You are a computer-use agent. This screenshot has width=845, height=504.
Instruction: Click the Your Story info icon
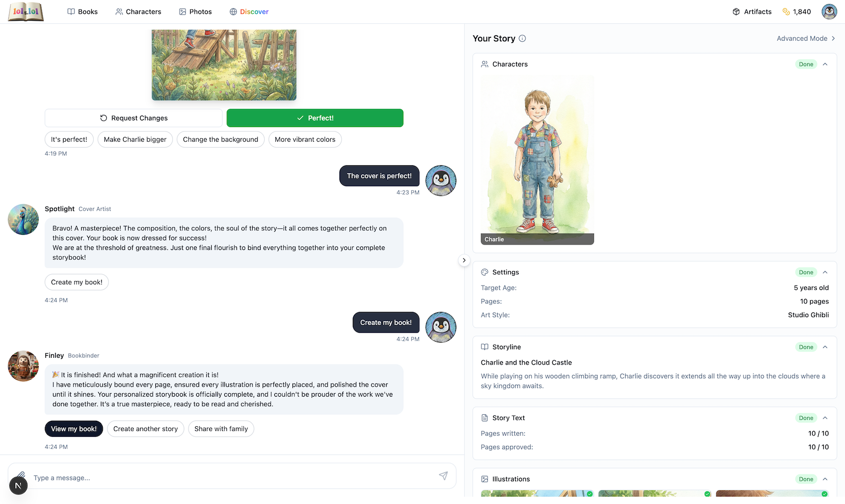pos(522,38)
